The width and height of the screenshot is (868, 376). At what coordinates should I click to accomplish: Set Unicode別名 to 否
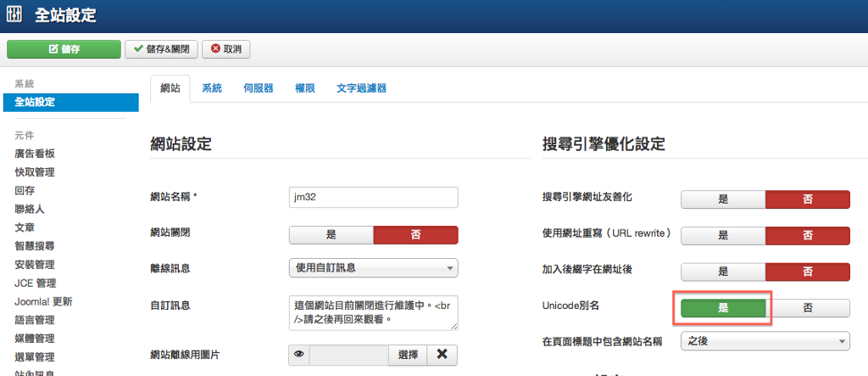point(808,308)
